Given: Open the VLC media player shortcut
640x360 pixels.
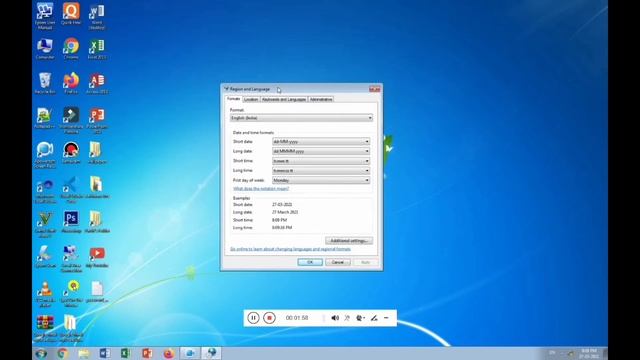Looking at the screenshot, I should [x=45, y=294].
